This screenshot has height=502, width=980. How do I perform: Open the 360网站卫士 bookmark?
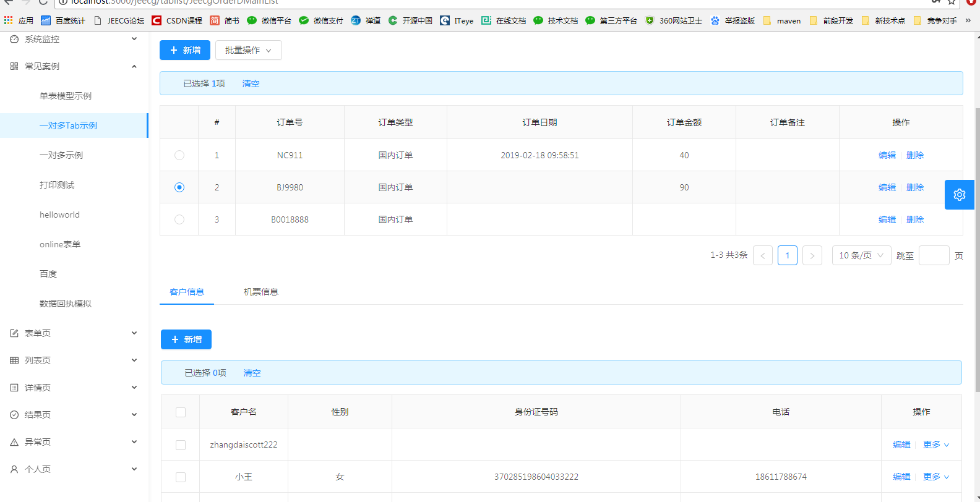(x=674, y=20)
